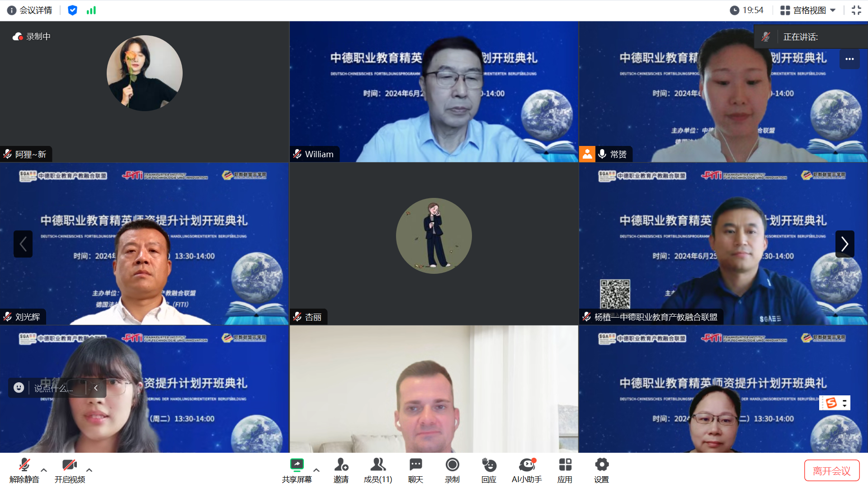868x488 pixels.
Task: Open meeting 设置 settings
Action: tap(602, 470)
